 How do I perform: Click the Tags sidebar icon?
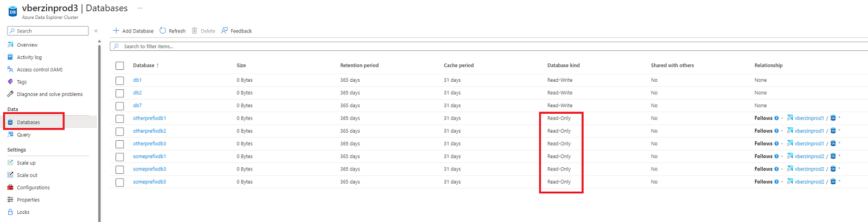point(10,82)
